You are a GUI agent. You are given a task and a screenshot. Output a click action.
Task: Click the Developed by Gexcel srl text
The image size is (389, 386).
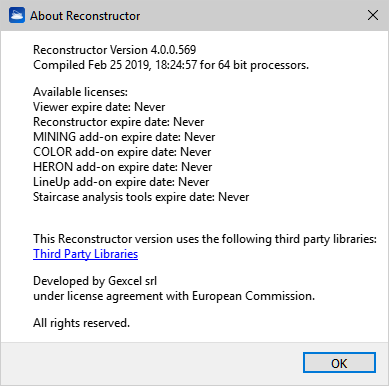tap(95, 281)
